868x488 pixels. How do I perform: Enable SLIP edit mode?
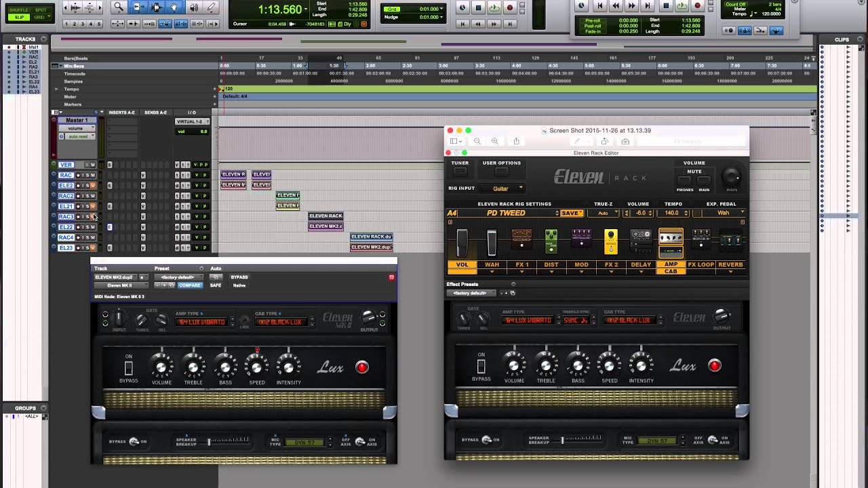(x=20, y=17)
